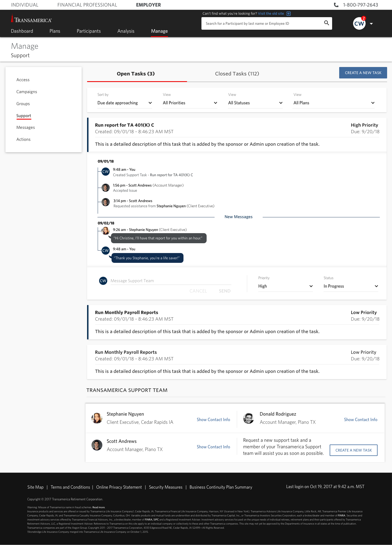Click the external link icon after 'Visit the old site'
Viewport: 392px width, 545px height.
[x=289, y=14]
